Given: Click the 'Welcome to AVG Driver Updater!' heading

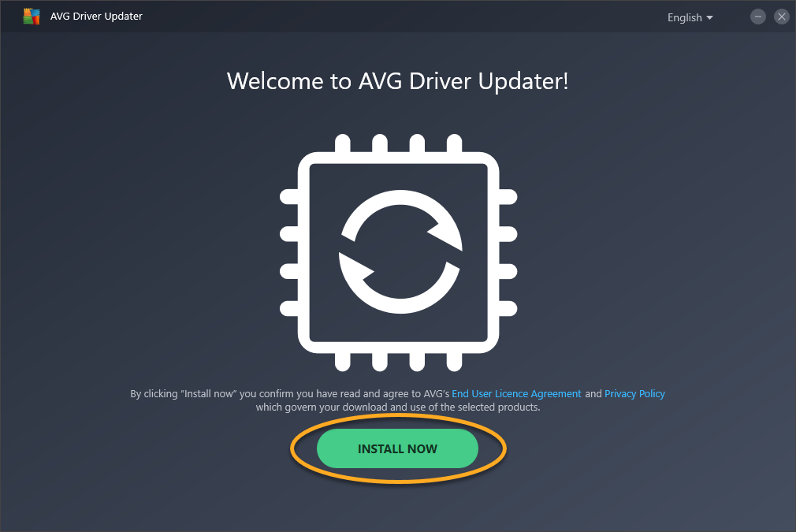Looking at the screenshot, I should coord(397,81).
